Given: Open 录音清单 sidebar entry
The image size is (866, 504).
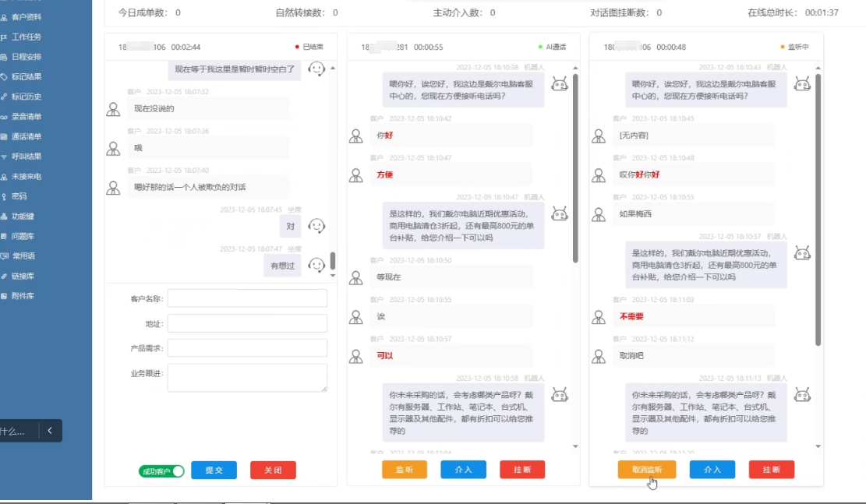Looking at the screenshot, I should [x=27, y=117].
